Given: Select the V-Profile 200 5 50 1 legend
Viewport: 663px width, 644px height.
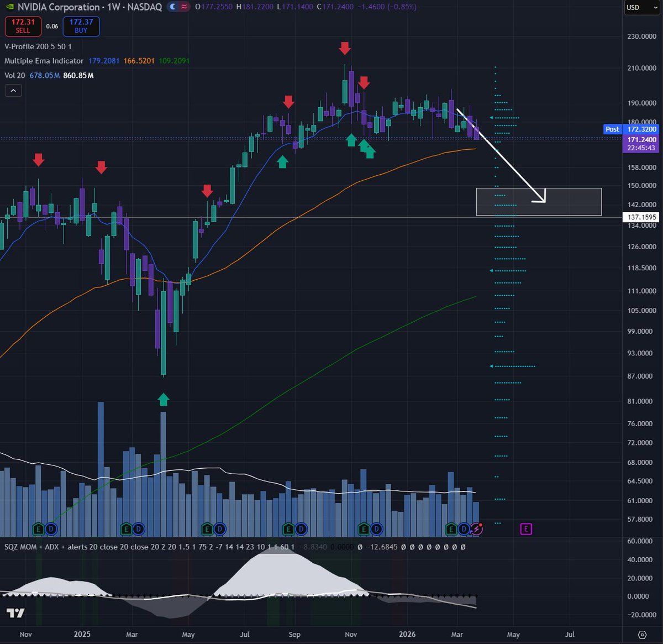Looking at the screenshot, I should click(38, 46).
